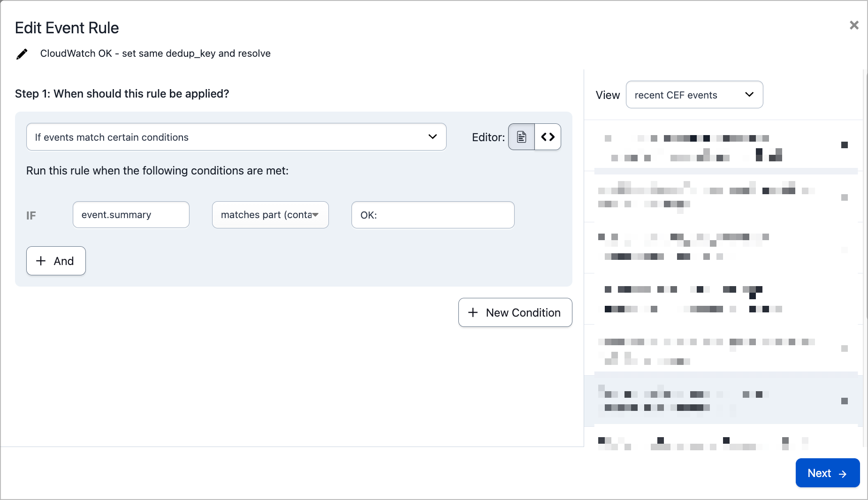Open the 'If events match certain conditions' dropdown
This screenshot has width=868, height=500.
[236, 137]
